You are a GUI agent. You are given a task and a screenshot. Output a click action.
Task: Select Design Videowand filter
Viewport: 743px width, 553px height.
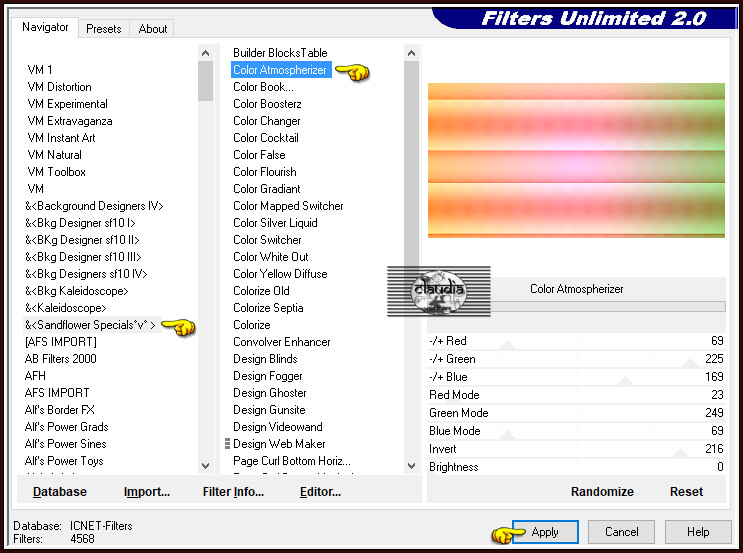(278, 427)
